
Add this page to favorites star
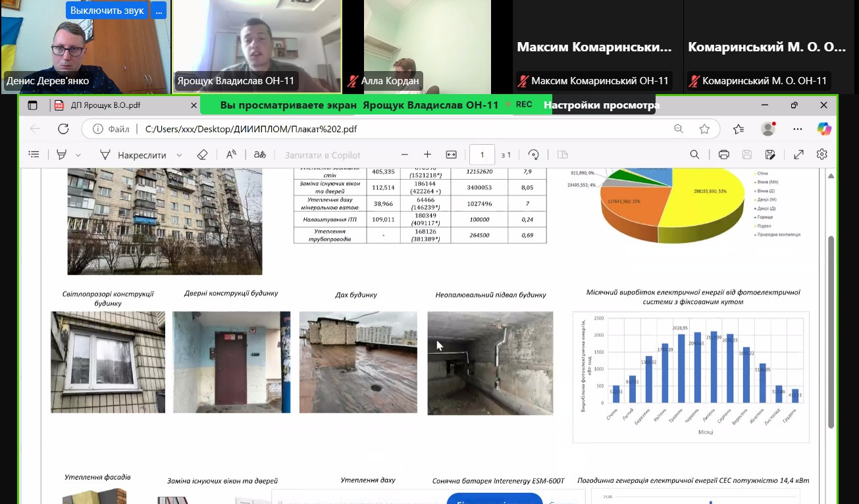(704, 129)
